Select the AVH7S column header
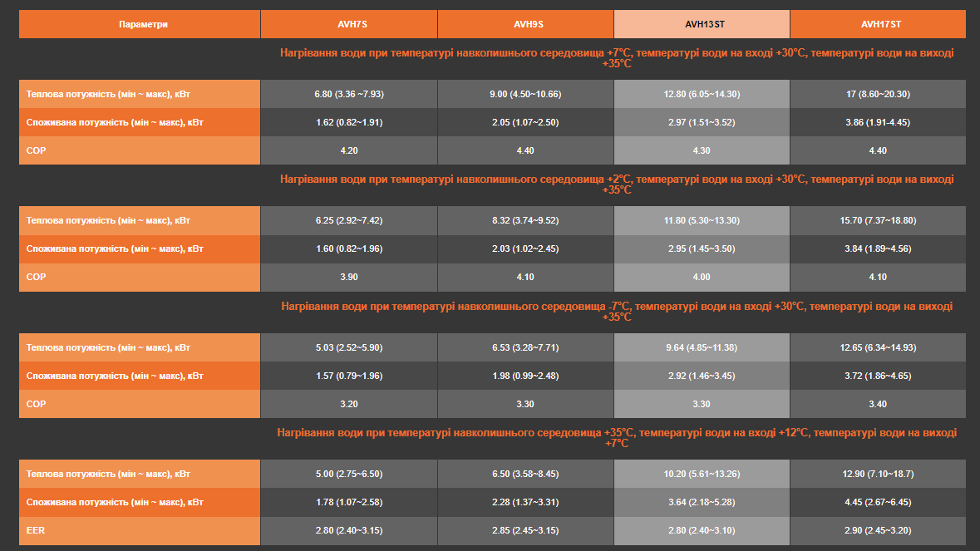980x551 pixels. [348, 24]
